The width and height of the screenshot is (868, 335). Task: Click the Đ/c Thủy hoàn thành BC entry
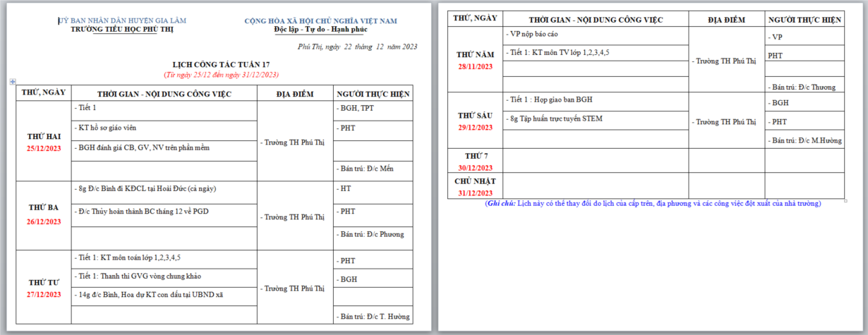point(143,211)
